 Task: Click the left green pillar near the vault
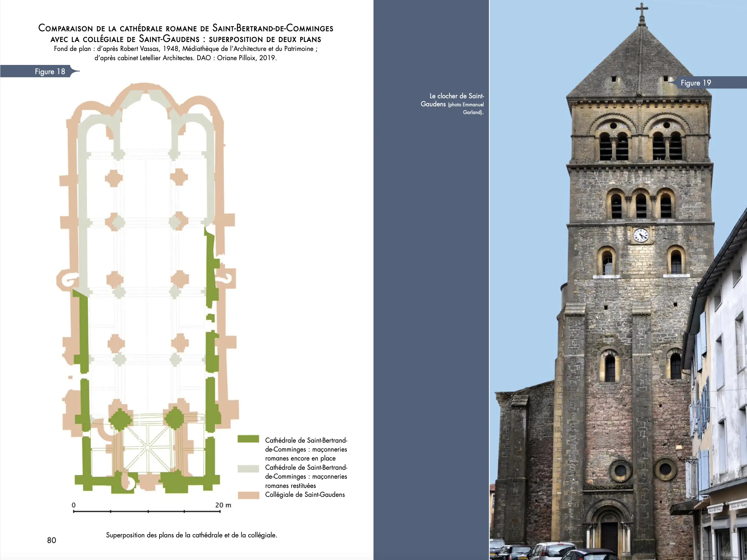pyautogui.click(x=120, y=420)
